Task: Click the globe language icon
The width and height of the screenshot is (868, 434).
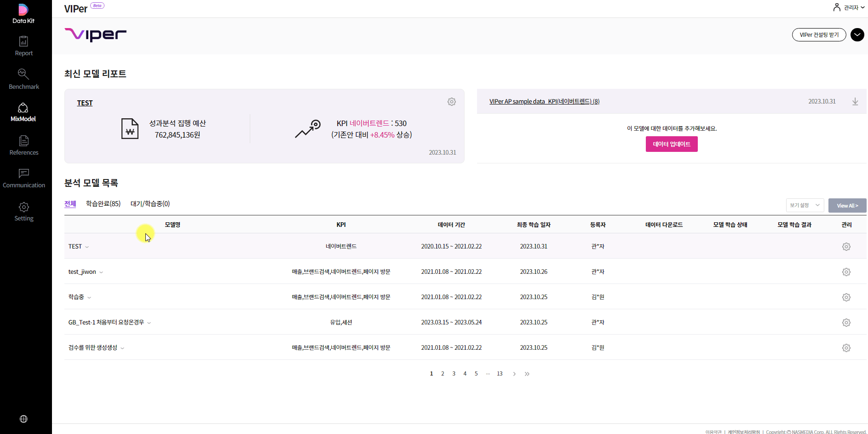Action: coord(23,419)
